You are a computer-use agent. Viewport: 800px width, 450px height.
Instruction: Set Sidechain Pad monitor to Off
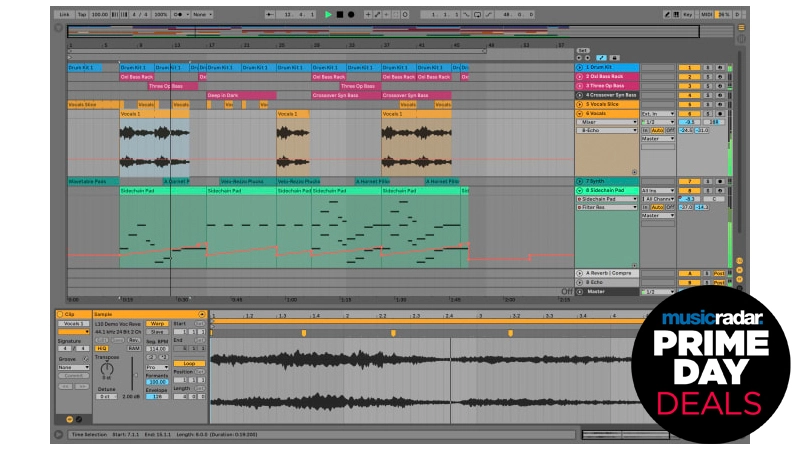[x=670, y=207]
